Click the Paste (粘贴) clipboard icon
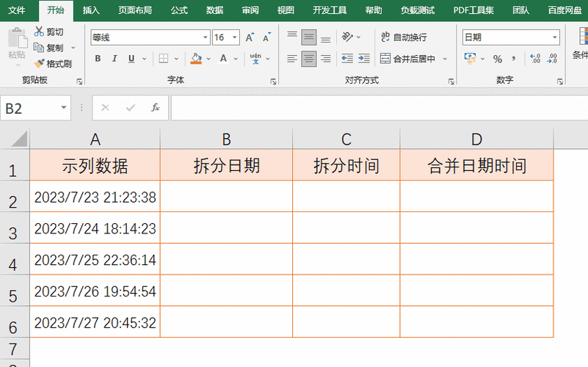This screenshot has width=588, height=367. click(17, 39)
